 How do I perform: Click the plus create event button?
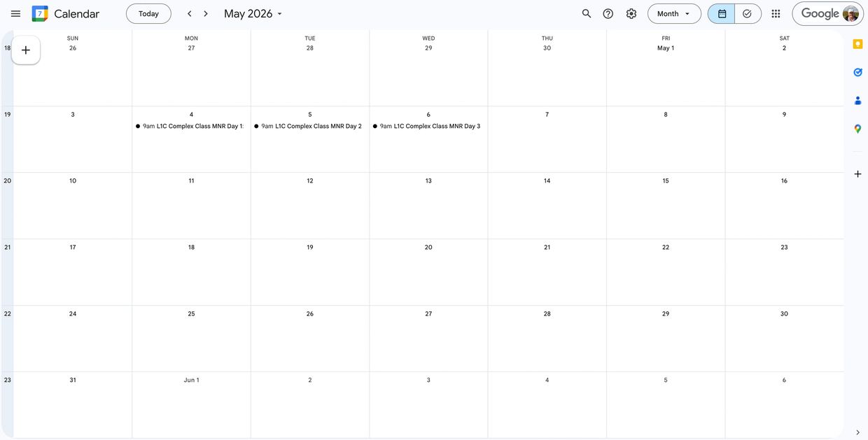coord(26,50)
